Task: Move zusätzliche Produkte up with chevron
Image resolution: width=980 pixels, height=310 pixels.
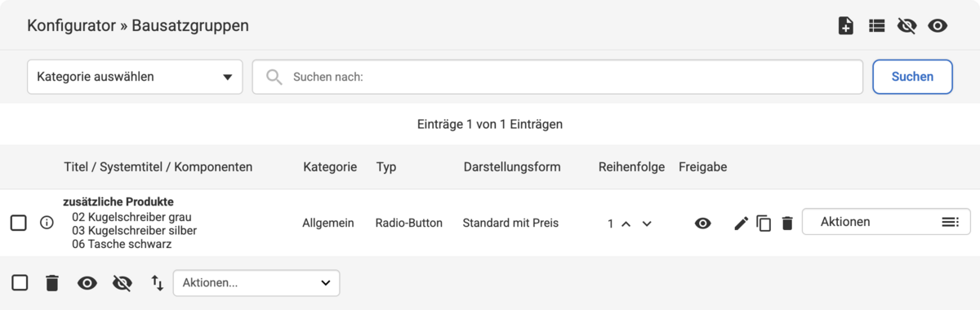Action: [x=626, y=224]
